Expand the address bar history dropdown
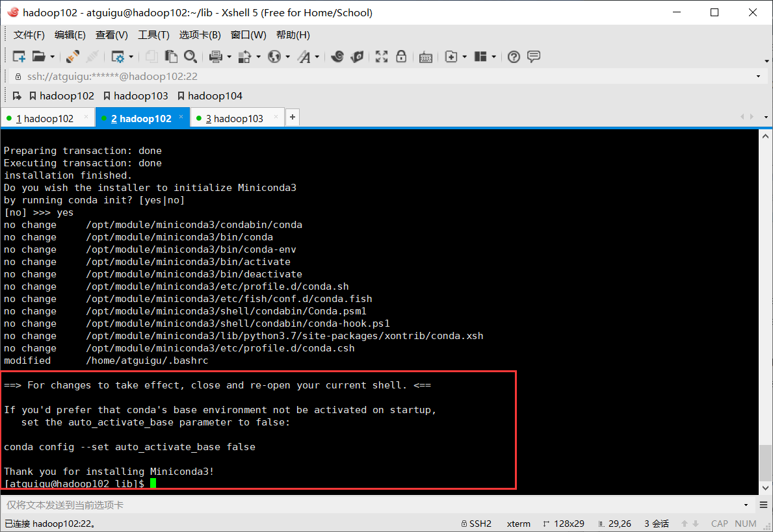The width and height of the screenshot is (773, 532). tap(758, 77)
